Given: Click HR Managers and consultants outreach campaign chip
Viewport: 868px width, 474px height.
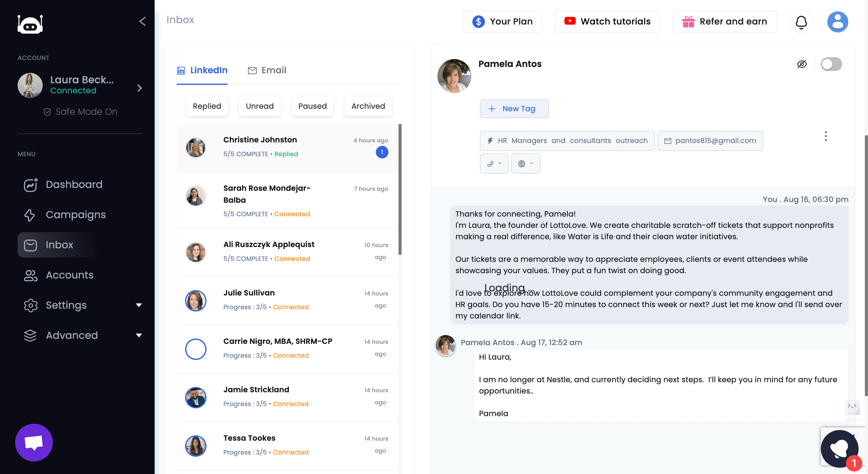Looking at the screenshot, I should (567, 141).
